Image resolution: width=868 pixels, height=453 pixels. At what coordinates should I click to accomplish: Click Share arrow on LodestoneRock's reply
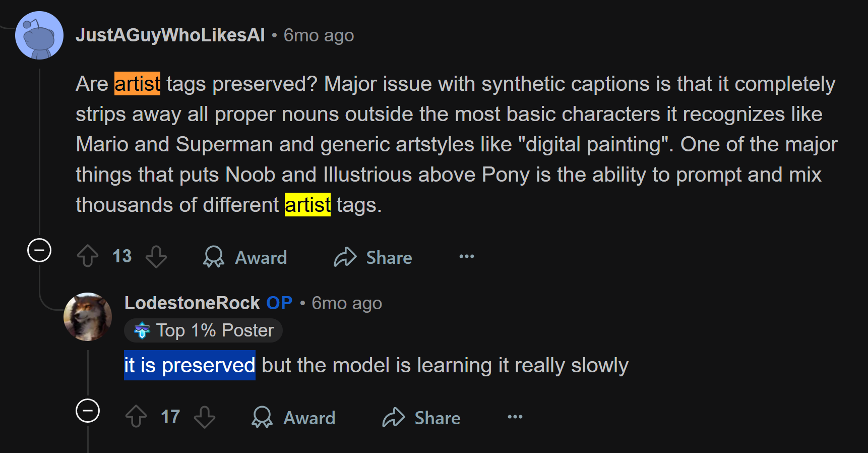tap(394, 417)
